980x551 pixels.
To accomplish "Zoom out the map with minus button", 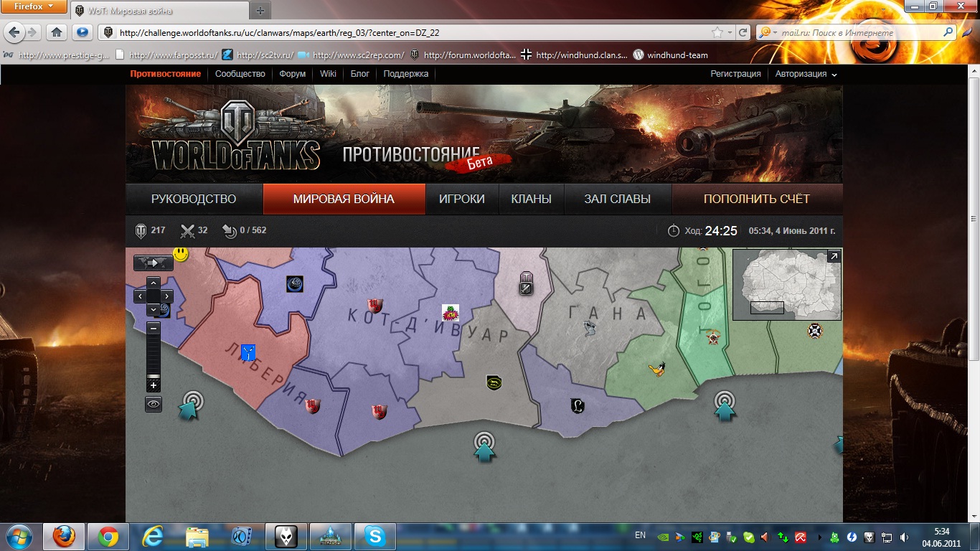I will (x=154, y=327).
